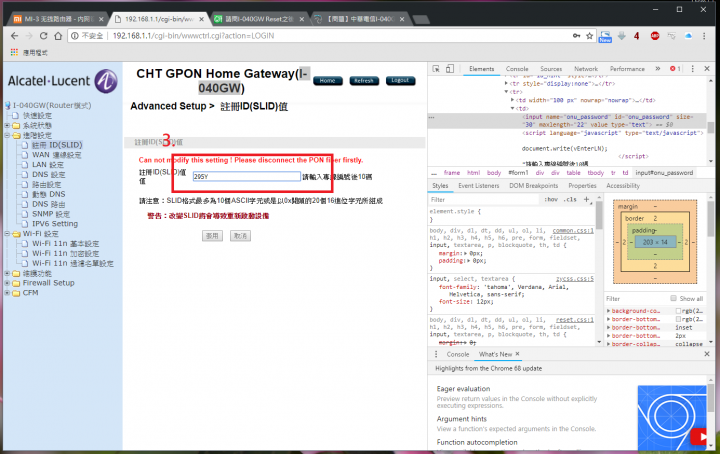Toggle the .cls class editor
The height and width of the screenshot is (454, 720).
point(570,200)
